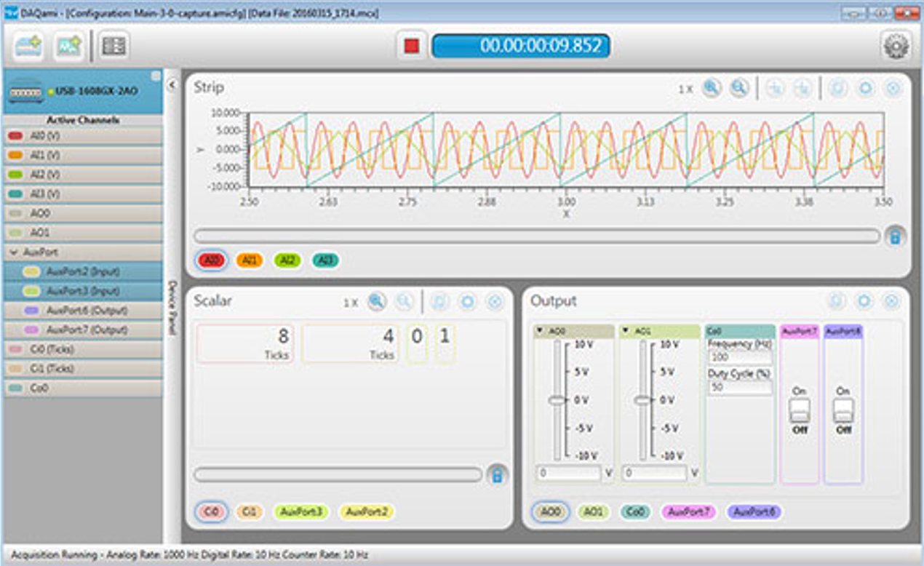Click the Scalar display lock icon

pyautogui.click(x=498, y=475)
